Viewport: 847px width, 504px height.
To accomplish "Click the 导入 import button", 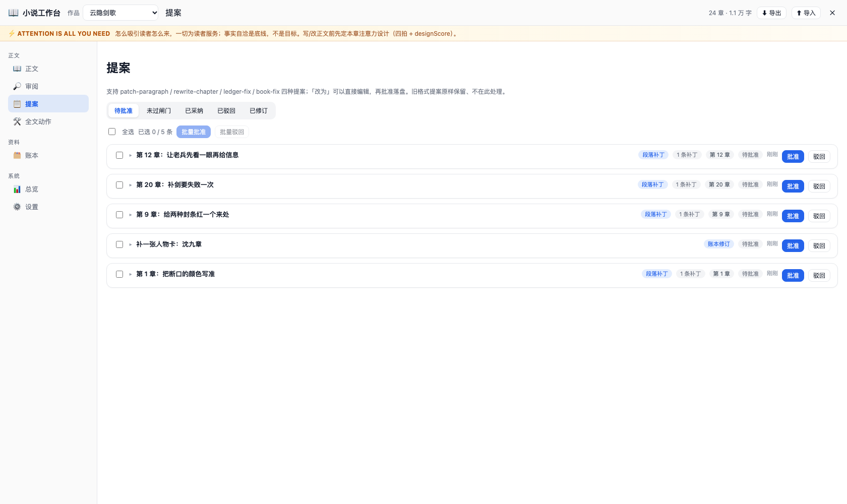I will [806, 13].
